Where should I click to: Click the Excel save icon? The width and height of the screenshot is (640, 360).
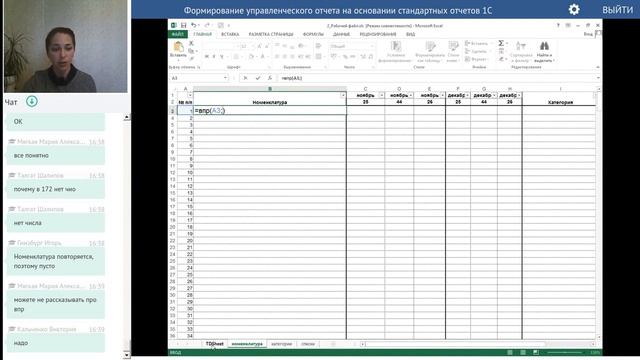184,25
